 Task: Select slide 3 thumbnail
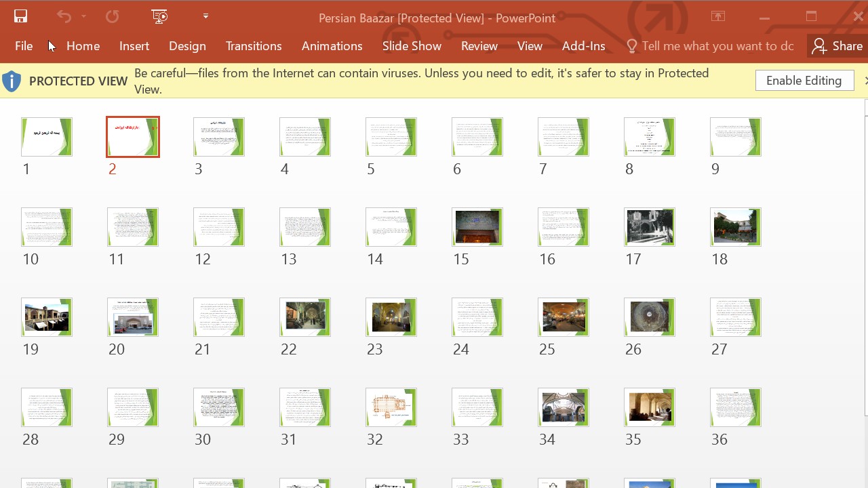click(219, 137)
